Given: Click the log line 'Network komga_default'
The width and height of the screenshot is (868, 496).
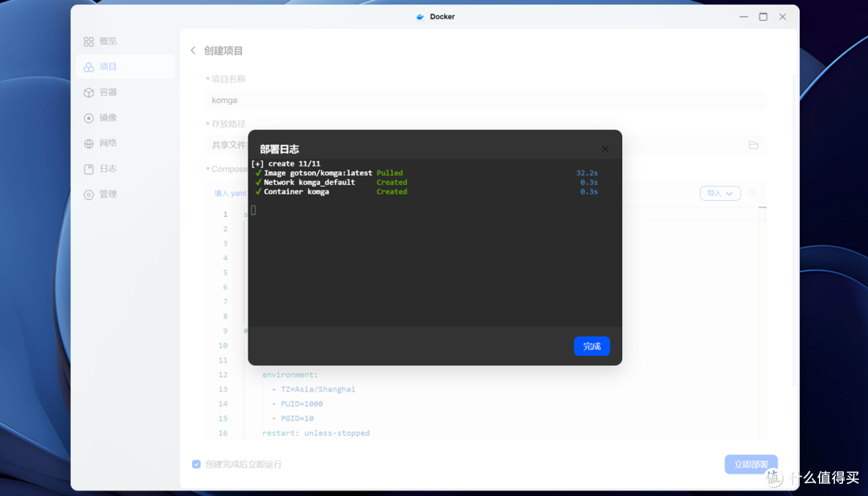Looking at the screenshot, I should (x=309, y=182).
